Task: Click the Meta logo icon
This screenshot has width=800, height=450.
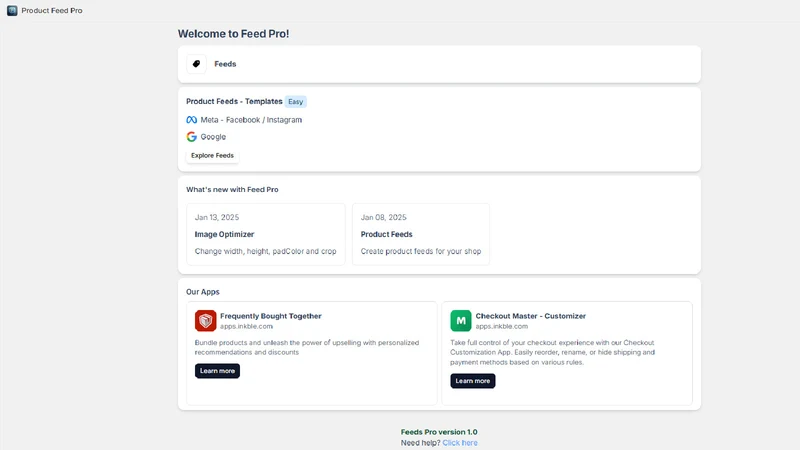Action: pos(191,120)
